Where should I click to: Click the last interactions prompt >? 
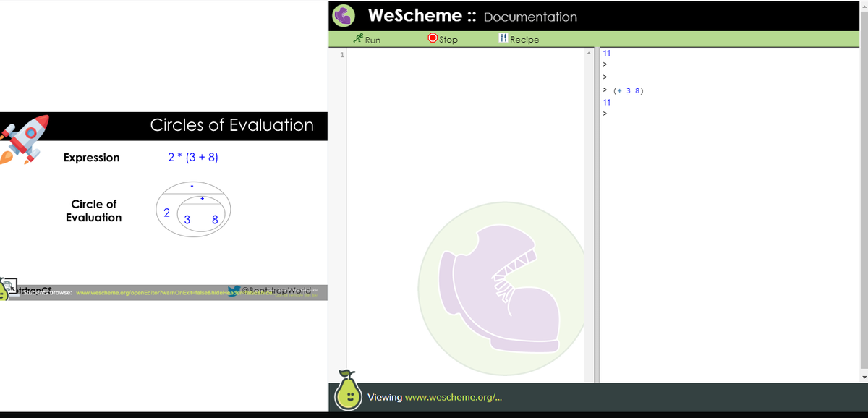(605, 114)
